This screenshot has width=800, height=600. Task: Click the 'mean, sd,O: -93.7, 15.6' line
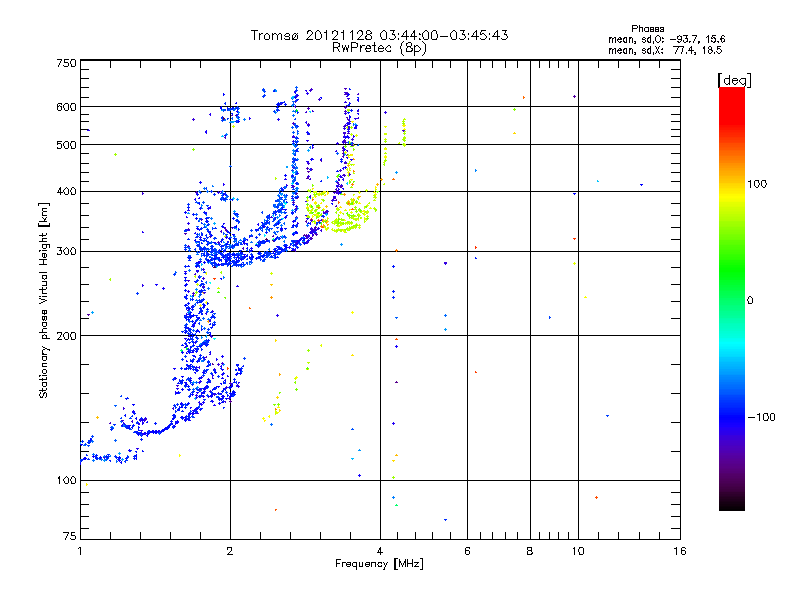click(x=666, y=39)
